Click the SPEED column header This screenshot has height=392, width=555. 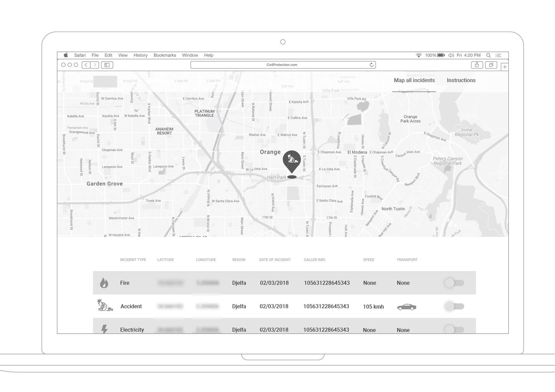(369, 260)
